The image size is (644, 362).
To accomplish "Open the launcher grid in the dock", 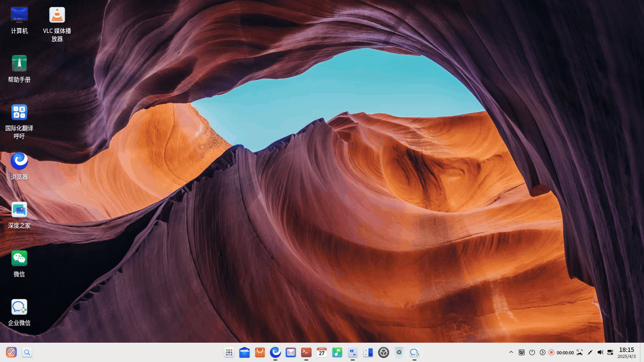I will pos(229,352).
